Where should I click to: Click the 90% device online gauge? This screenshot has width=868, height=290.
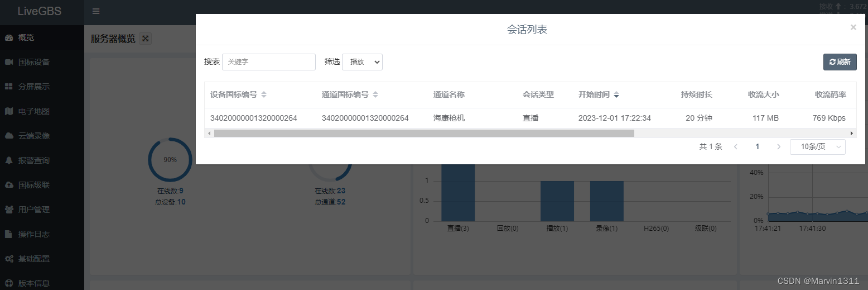[x=170, y=160]
